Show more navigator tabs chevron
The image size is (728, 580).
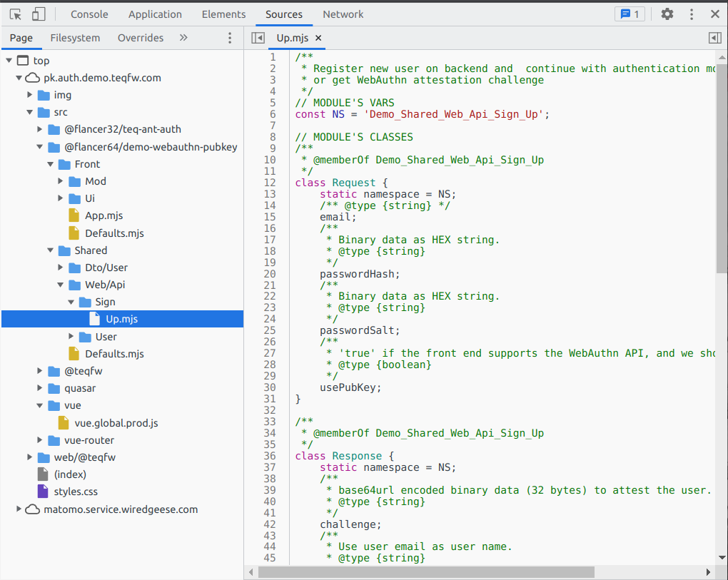(x=183, y=38)
